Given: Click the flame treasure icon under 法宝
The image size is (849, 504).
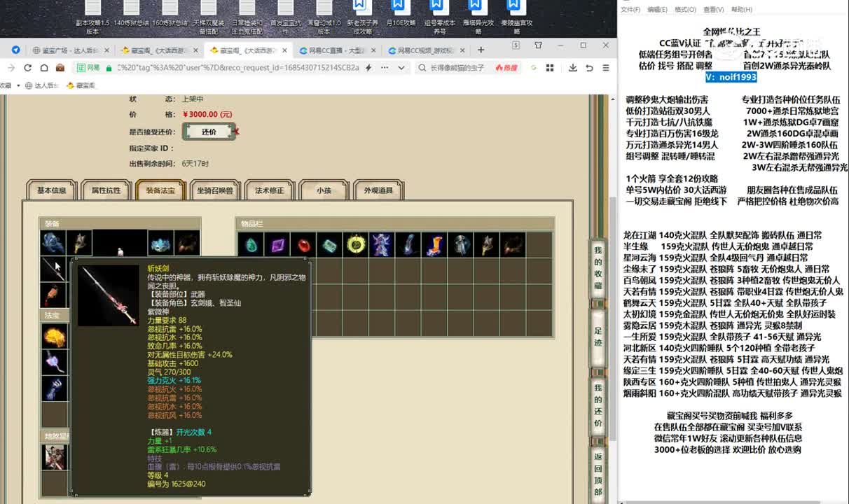Looking at the screenshot, I should click(54, 336).
